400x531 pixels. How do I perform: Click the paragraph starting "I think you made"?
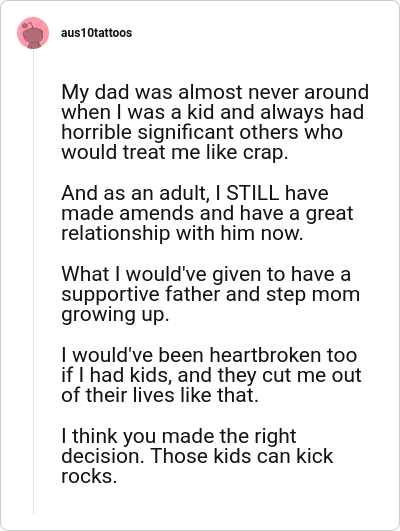(197, 456)
